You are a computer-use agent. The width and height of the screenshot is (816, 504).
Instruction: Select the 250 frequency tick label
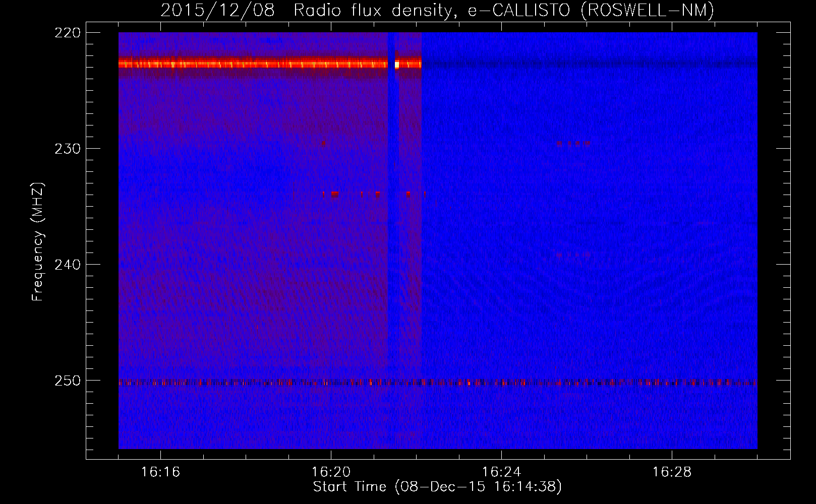(68, 381)
